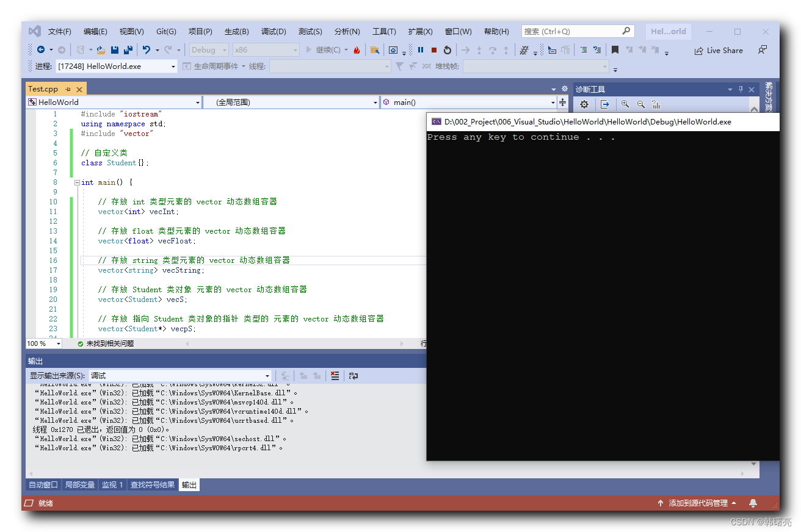Toggle auto-hide pin on Diagnostic Tools panel
The image size is (801, 532).
741,89
